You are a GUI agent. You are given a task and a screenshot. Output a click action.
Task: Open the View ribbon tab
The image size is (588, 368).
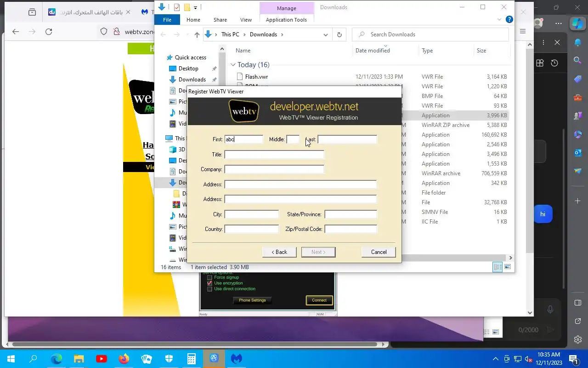pyautogui.click(x=246, y=20)
